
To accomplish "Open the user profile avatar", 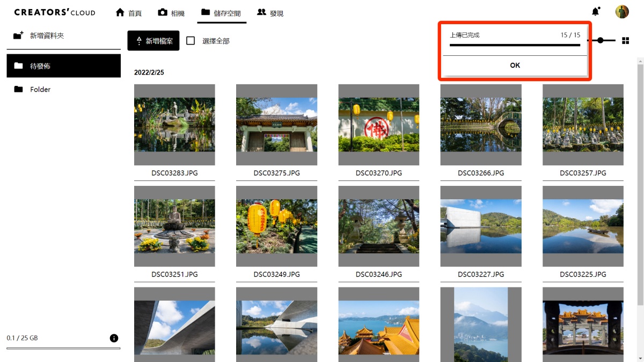I will [622, 12].
